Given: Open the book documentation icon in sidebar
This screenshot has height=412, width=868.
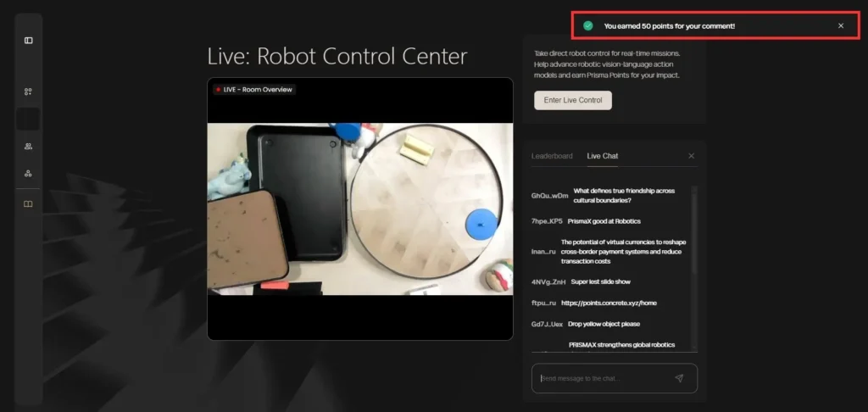Looking at the screenshot, I should pos(28,204).
